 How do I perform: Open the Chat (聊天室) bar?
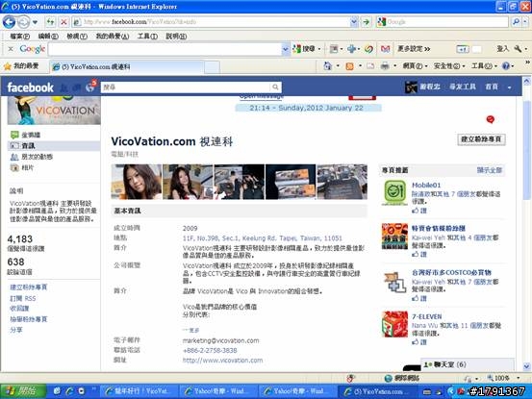coord(468,364)
